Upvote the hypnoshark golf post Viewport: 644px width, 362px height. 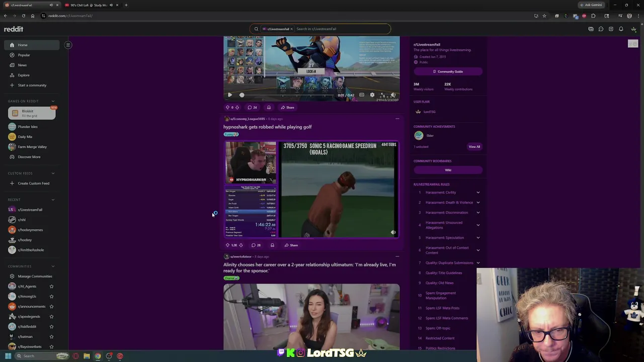click(x=227, y=245)
